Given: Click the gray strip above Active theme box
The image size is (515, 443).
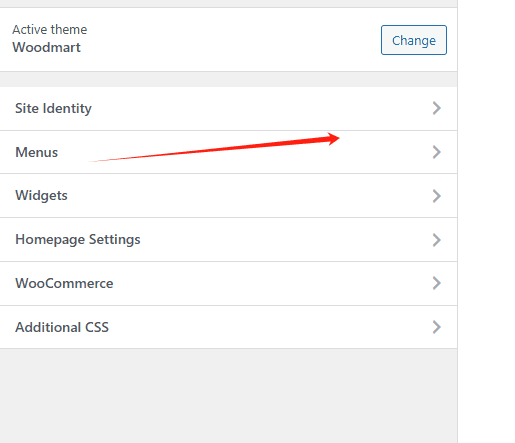Looking at the screenshot, I should pyautogui.click(x=228, y=3).
